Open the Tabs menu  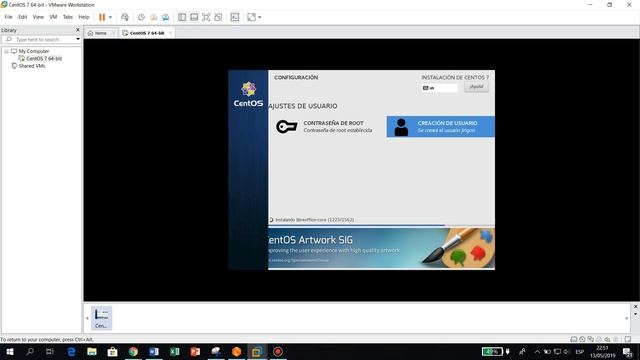click(67, 17)
